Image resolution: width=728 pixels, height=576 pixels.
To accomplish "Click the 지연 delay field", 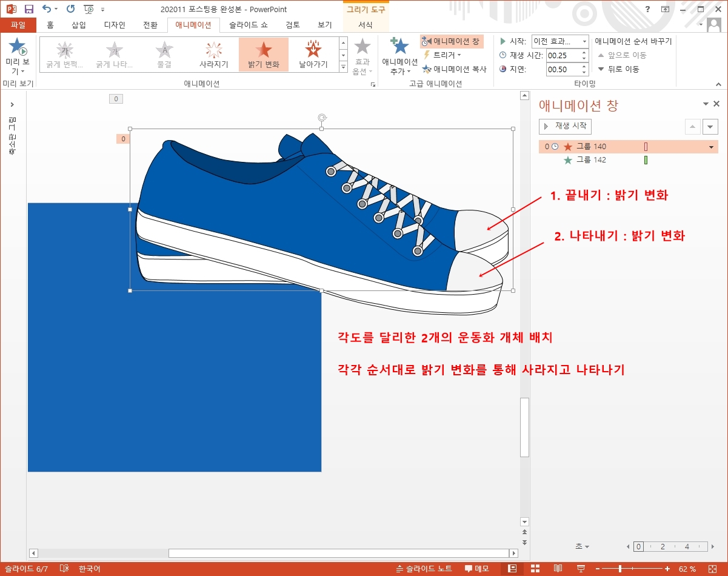I will [x=563, y=69].
